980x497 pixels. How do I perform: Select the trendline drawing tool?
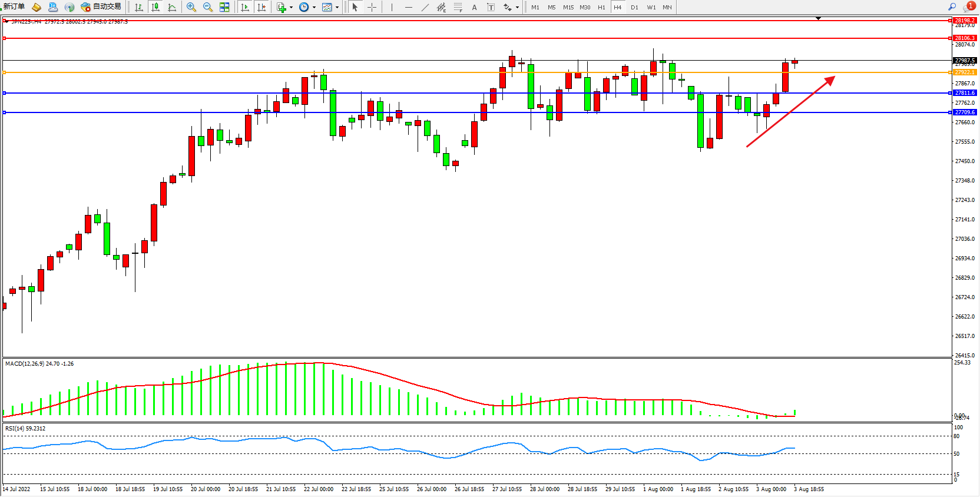tap(425, 7)
